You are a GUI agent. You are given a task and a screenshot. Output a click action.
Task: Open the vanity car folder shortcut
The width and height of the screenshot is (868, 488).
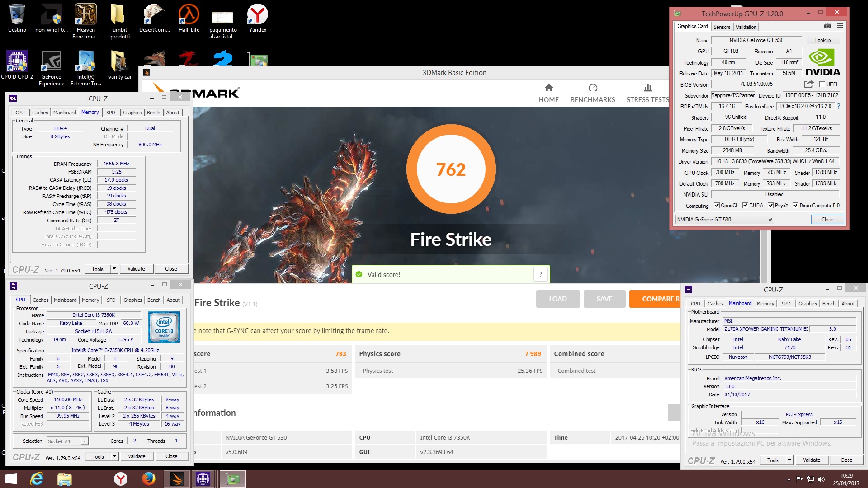pos(120,65)
